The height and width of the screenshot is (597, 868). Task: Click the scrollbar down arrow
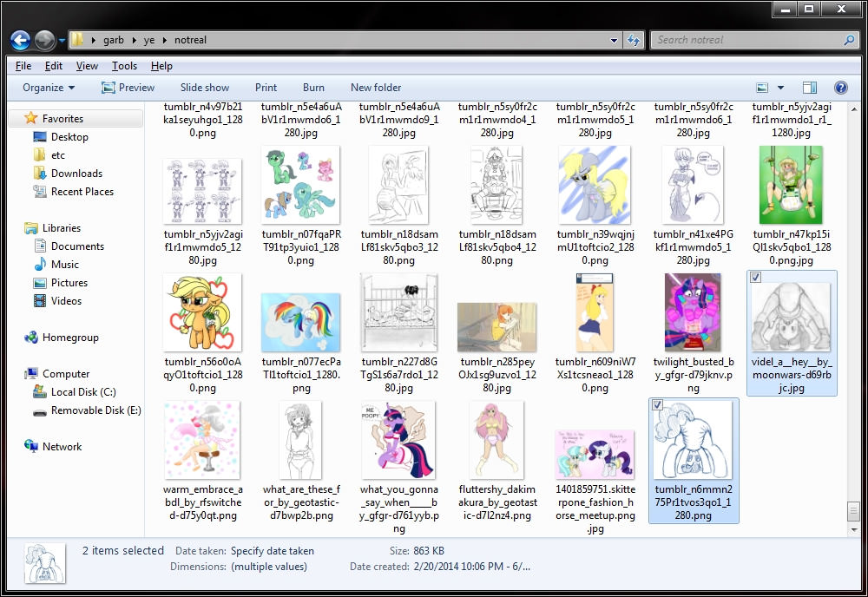point(853,530)
